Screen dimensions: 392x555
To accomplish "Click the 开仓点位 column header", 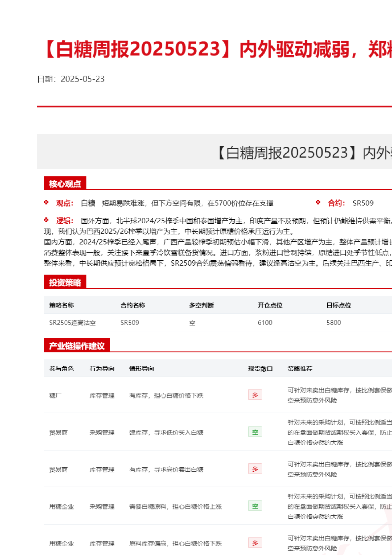I will pyautogui.click(x=270, y=305).
